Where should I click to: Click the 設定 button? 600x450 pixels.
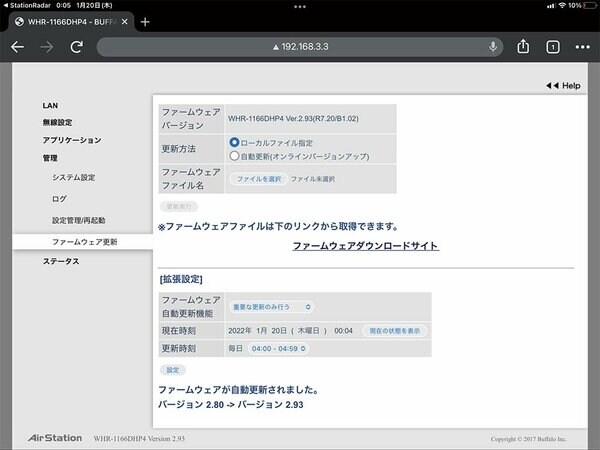pyautogui.click(x=173, y=370)
